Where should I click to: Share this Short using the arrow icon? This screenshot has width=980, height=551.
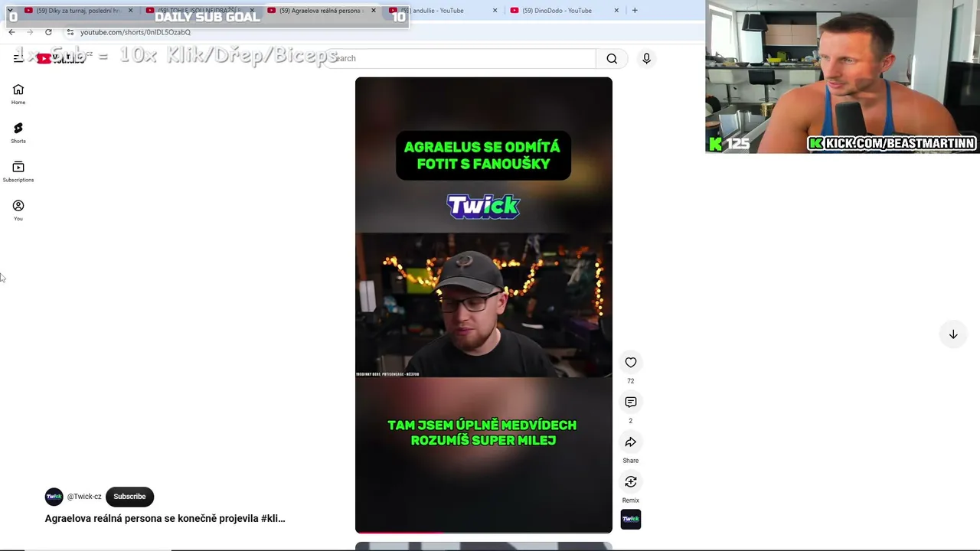pos(631,442)
